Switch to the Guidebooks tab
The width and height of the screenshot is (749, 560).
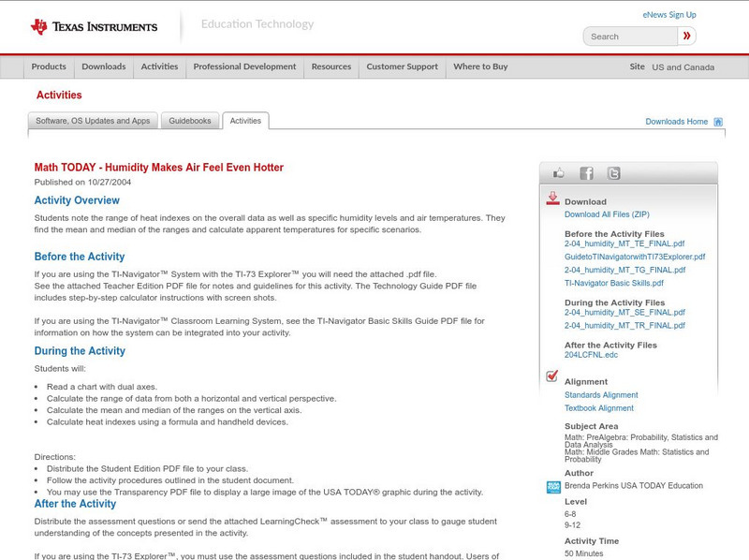click(x=190, y=121)
